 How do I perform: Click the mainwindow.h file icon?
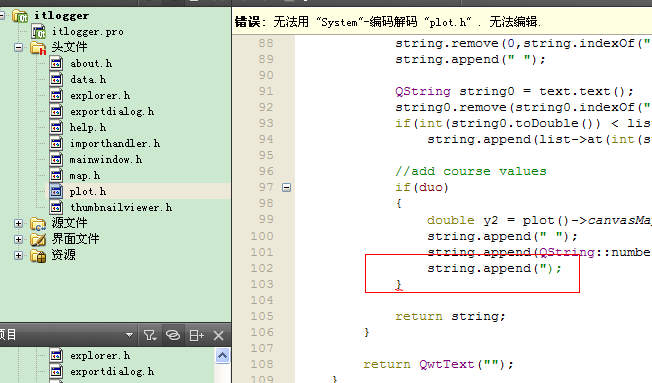coord(56,160)
